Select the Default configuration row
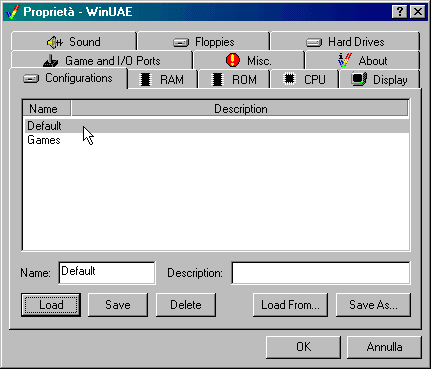Screen dimensions: 431x369 (x=216, y=126)
